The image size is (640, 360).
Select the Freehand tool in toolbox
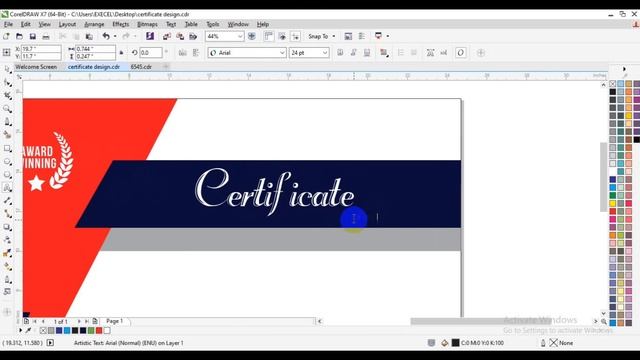tap(7, 122)
